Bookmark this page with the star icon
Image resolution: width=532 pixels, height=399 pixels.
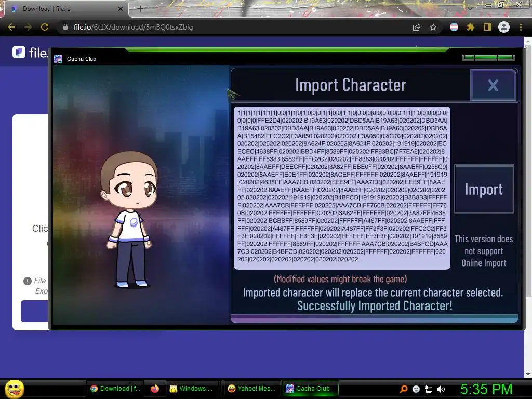[433, 27]
